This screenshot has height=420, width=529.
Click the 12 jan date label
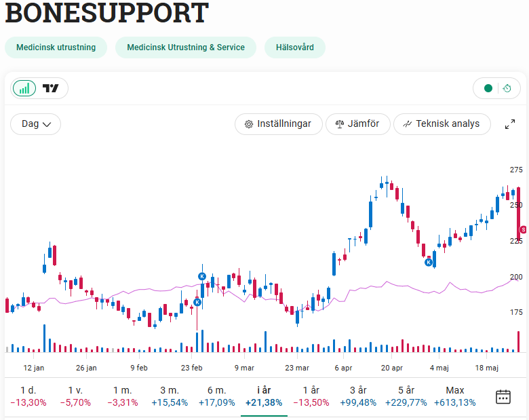pyautogui.click(x=33, y=368)
